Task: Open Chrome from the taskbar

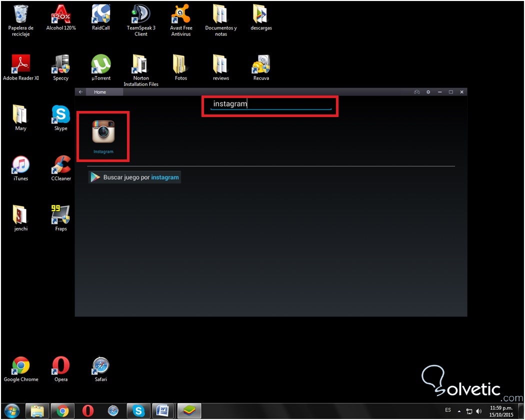Action: point(62,410)
